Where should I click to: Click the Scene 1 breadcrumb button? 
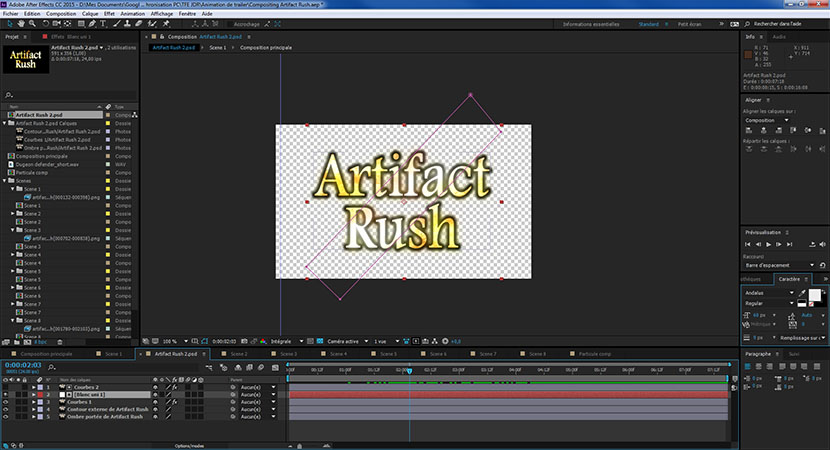tap(218, 48)
